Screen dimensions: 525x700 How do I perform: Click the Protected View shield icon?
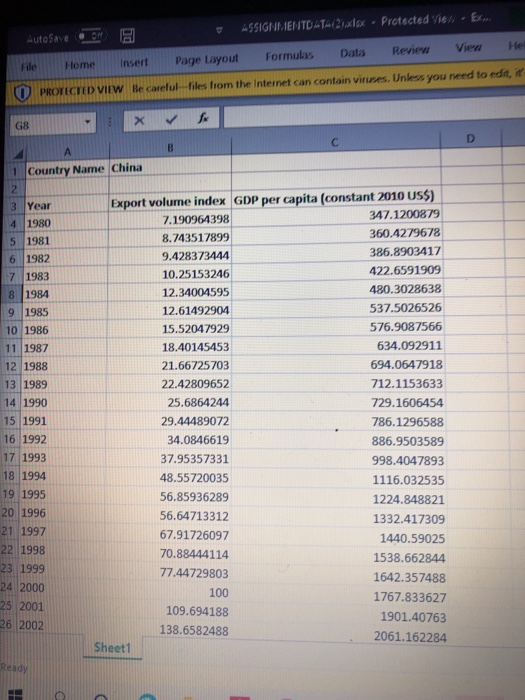click(22, 93)
